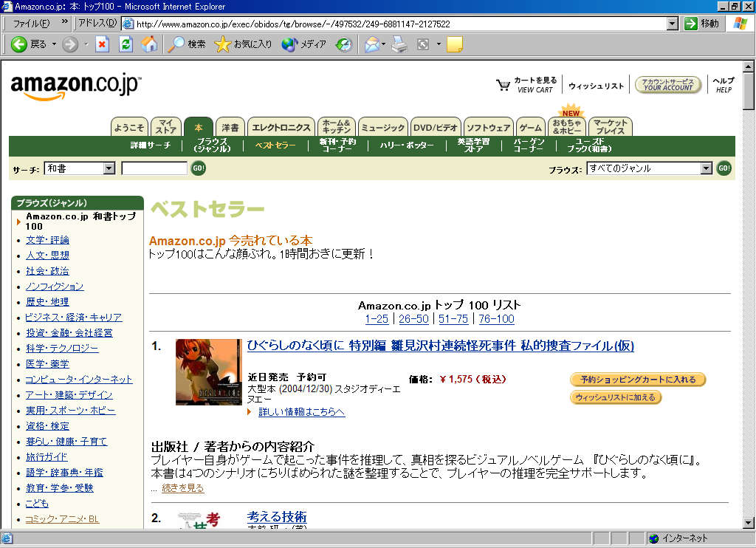Open the 文学・評論 genre link
756x548 pixels.
(x=47, y=240)
